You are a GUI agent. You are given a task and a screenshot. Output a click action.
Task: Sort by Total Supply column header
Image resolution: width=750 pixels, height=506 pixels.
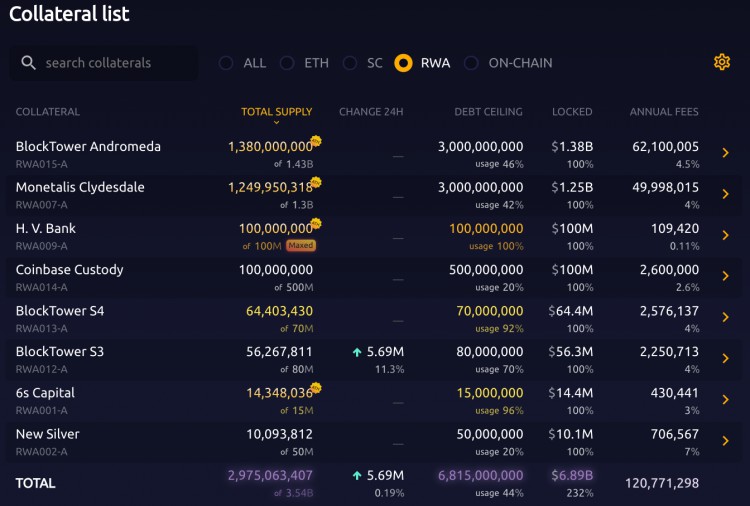276,112
